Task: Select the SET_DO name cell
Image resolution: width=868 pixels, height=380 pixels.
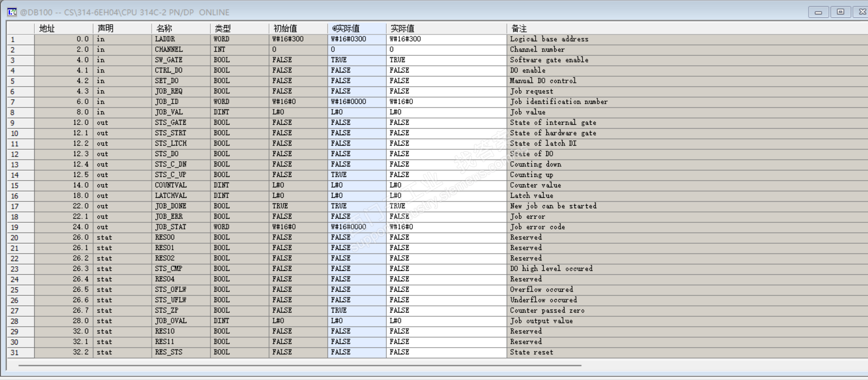Action: coord(181,81)
